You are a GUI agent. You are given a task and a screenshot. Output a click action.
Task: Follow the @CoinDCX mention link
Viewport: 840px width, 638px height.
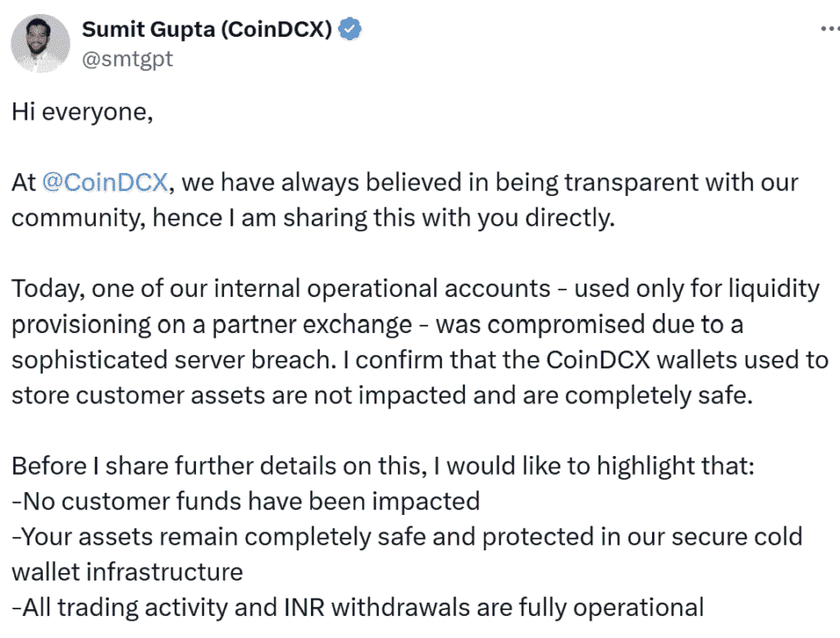coord(105,182)
